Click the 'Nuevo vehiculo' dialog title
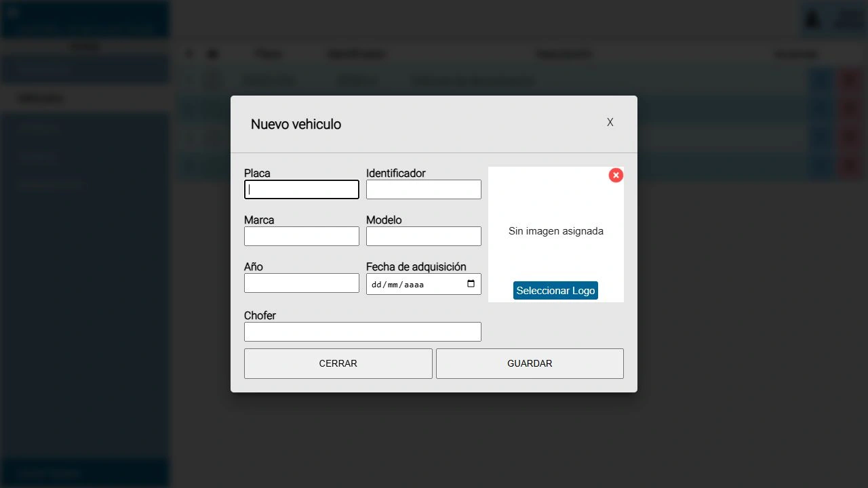Screen dimensions: 868x488 tap(296, 124)
